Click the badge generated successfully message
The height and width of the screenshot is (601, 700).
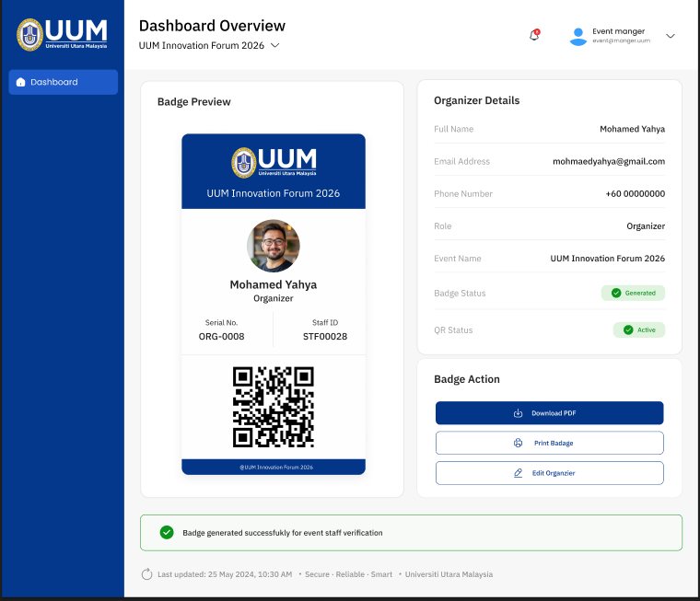283,533
